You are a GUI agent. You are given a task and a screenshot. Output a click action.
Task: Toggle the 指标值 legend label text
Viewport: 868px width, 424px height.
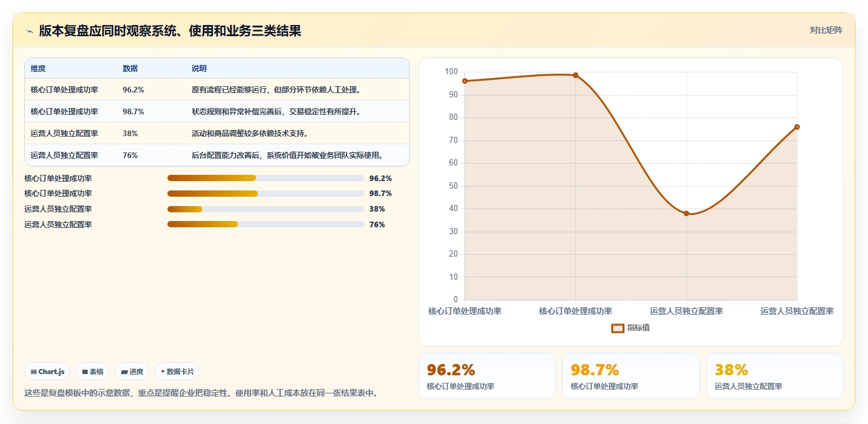tap(638, 328)
